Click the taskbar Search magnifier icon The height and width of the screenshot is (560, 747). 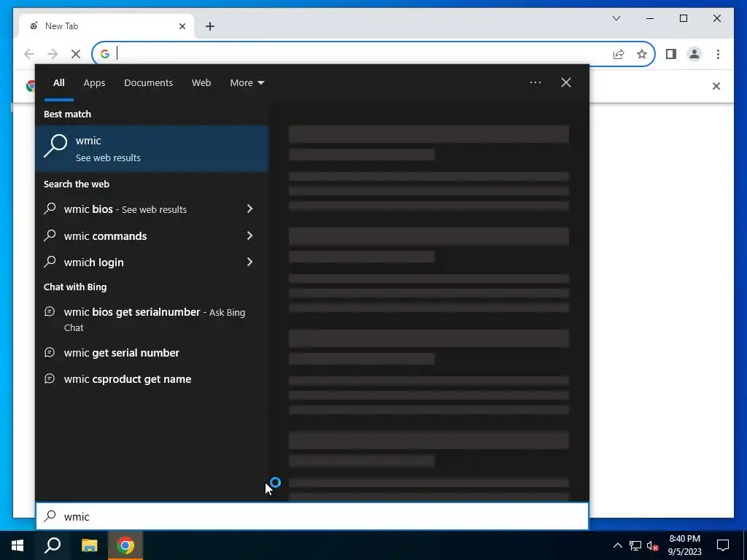click(x=53, y=545)
